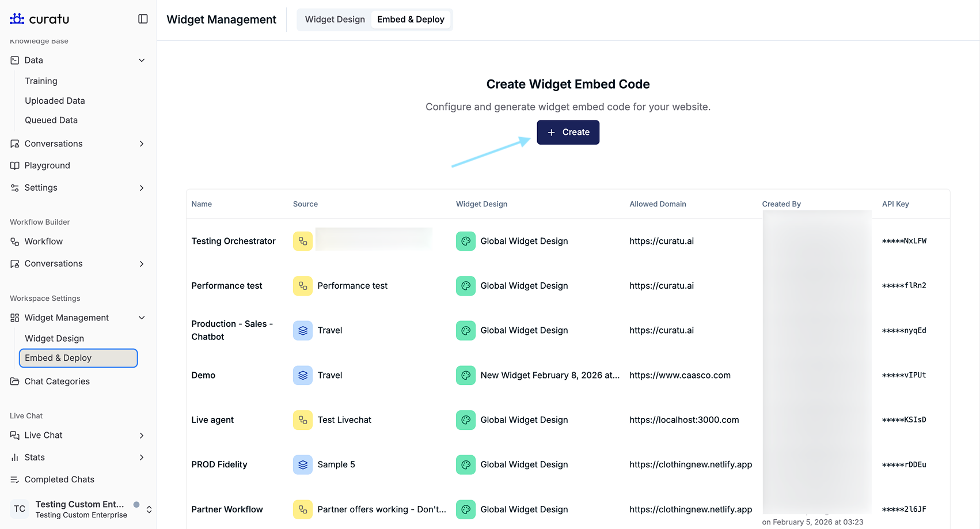Toggle the sidebar collapse icon
980x529 pixels.
(143, 19)
